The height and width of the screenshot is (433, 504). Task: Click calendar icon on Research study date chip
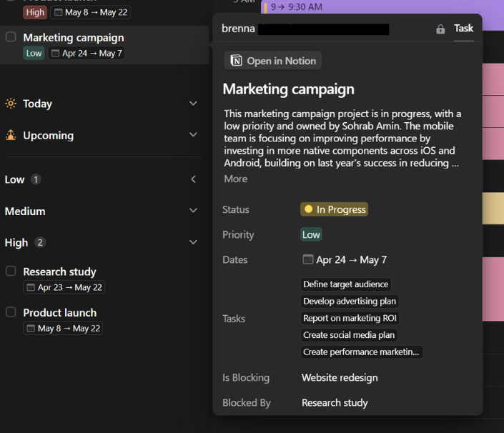coord(31,287)
